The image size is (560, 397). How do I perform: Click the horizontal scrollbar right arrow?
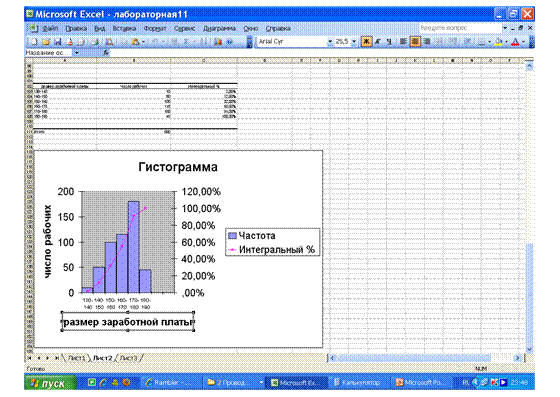(x=517, y=358)
